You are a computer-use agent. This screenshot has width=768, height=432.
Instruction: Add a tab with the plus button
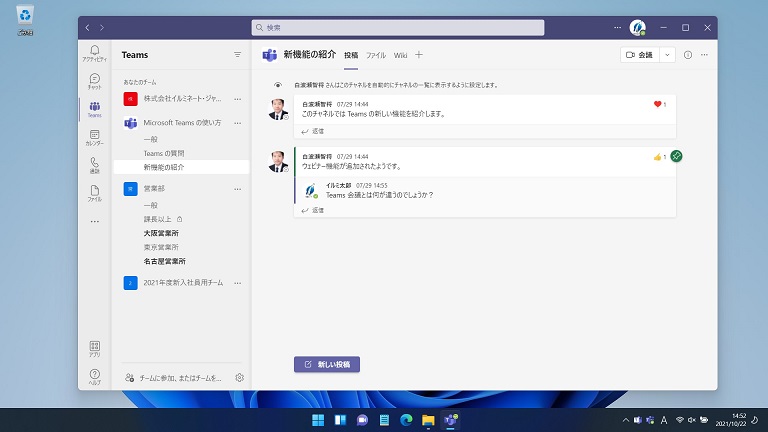pos(419,55)
